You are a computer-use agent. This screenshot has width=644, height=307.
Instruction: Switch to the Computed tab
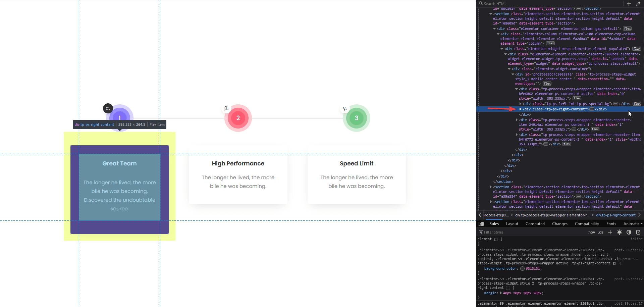coord(535,224)
